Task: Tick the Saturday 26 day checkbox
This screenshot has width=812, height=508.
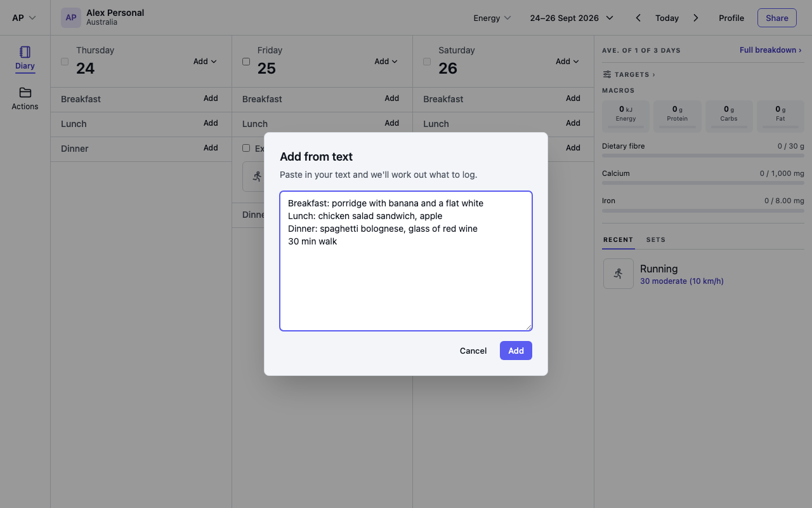Action: pyautogui.click(x=427, y=62)
